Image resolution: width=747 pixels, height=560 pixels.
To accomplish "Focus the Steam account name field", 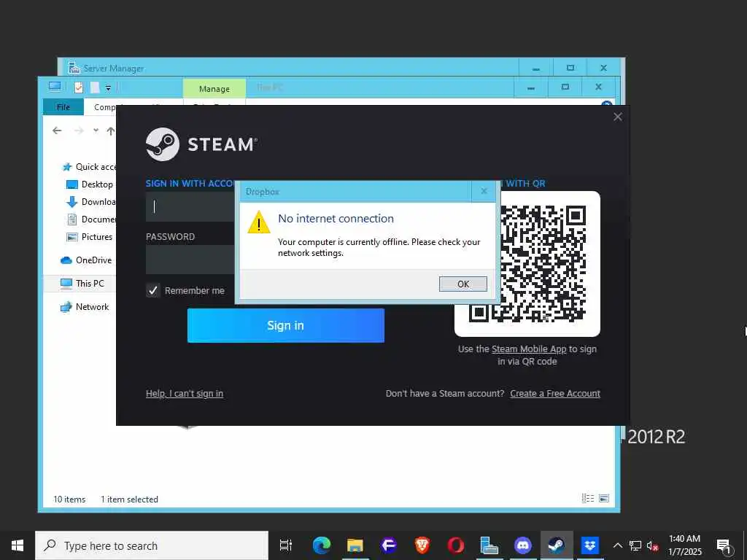I will point(190,206).
